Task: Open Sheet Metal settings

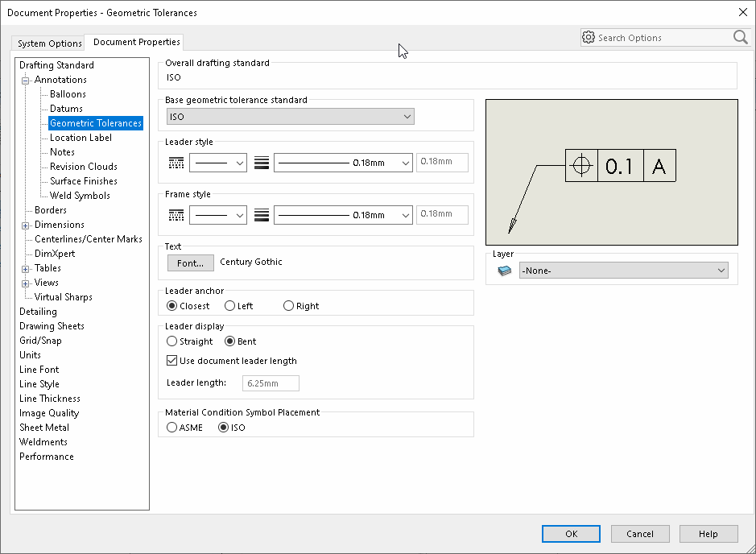Action: [43, 428]
